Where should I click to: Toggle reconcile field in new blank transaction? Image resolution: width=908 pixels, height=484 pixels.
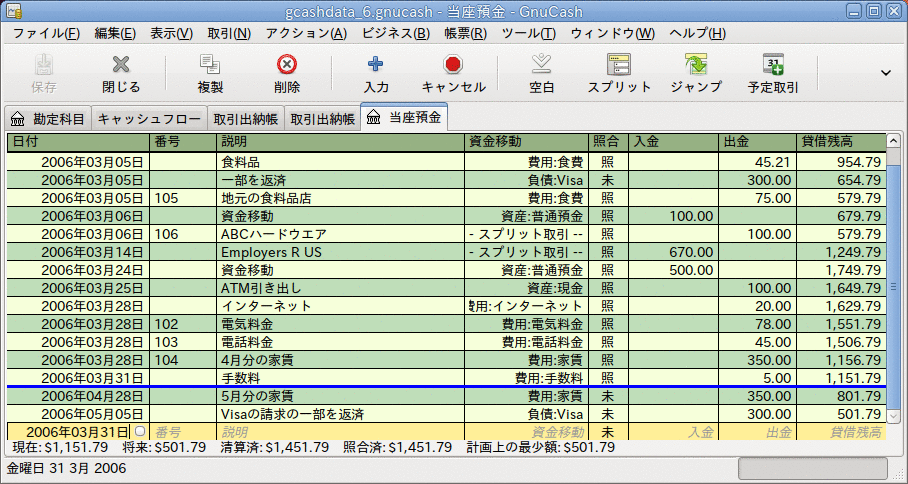click(608, 432)
